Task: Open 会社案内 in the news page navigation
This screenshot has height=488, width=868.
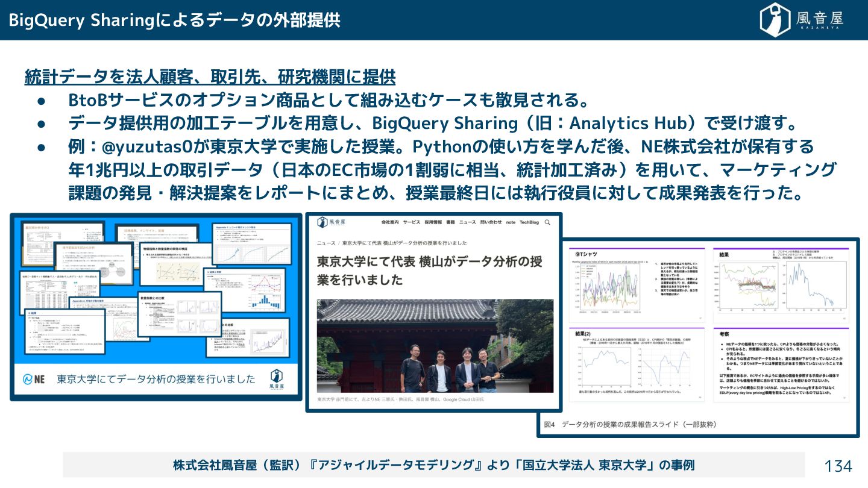Action: pos(390,222)
